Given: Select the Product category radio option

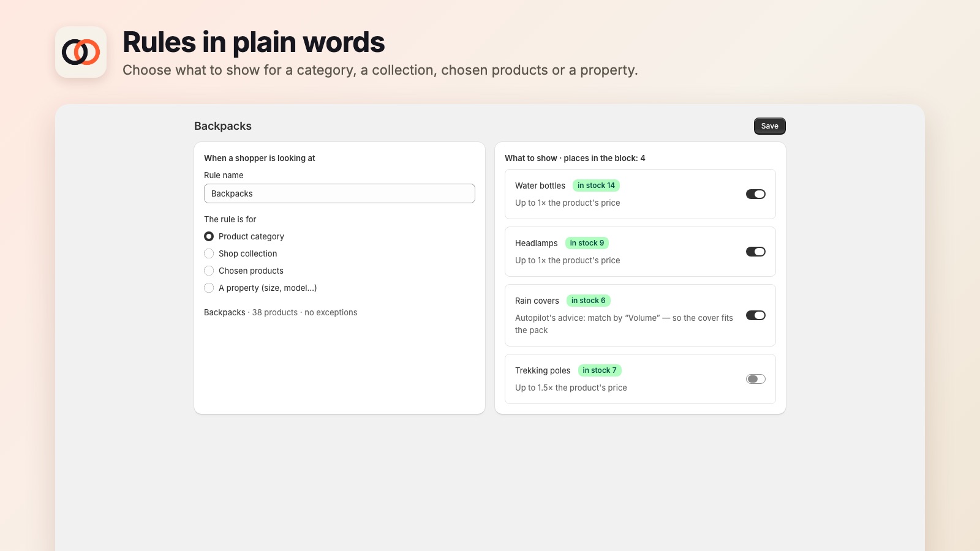Looking at the screenshot, I should pos(209,236).
